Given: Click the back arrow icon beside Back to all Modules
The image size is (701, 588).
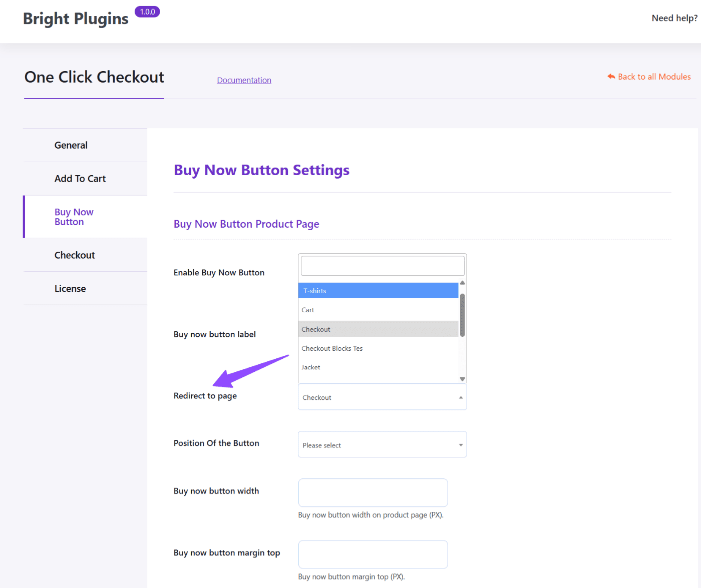Looking at the screenshot, I should click(x=611, y=76).
